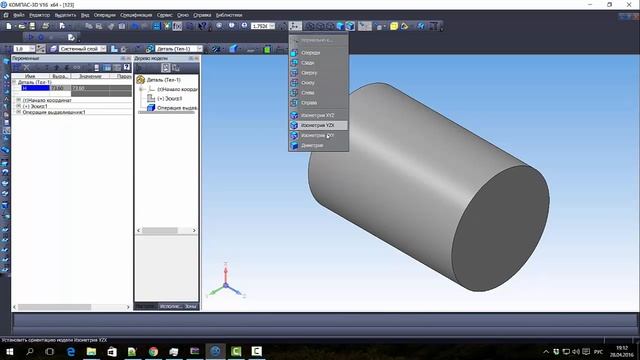Select the Top (Сверху) view entry
This screenshot has width=640, height=360.
tap(318, 73)
